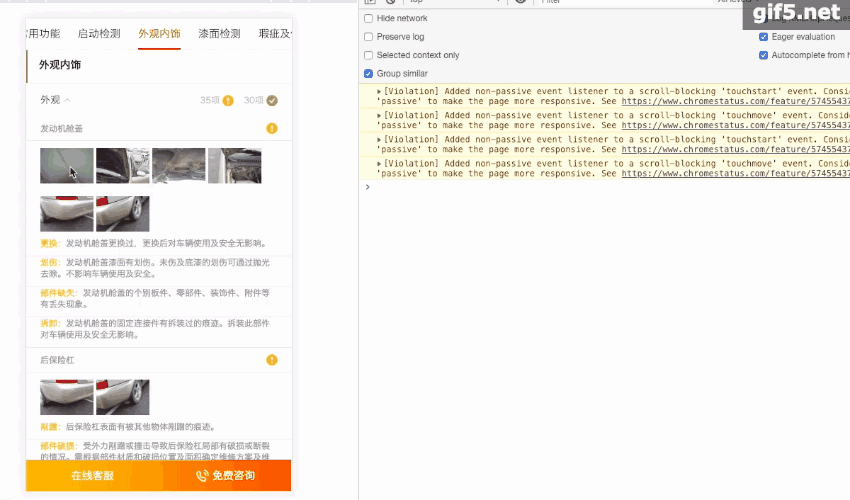Switch to the 启动检测 tab

(x=99, y=34)
